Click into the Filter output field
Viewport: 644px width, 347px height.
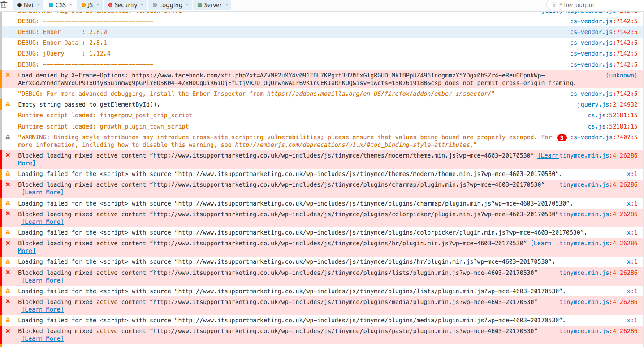(596, 5)
